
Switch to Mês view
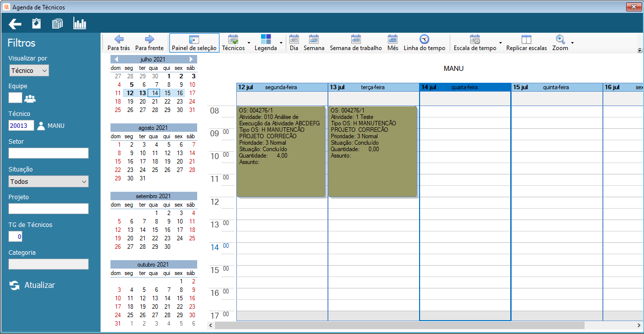click(393, 43)
